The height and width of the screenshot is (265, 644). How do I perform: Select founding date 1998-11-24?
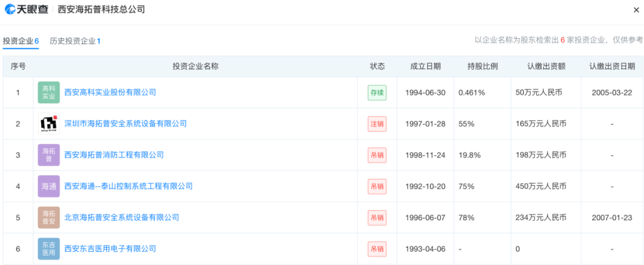pos(425,155)
